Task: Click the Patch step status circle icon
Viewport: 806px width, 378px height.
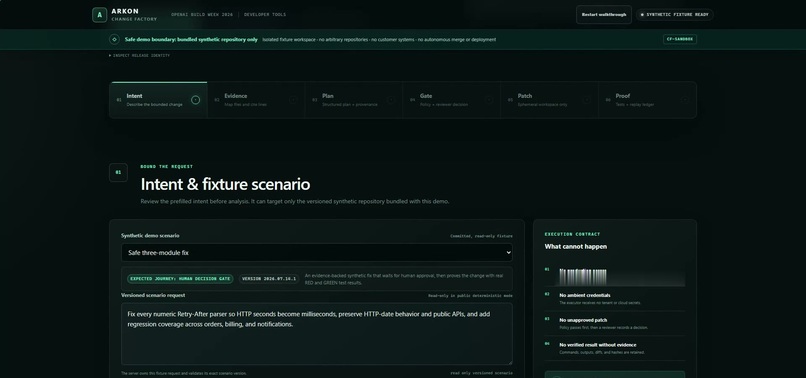Action: (x=587, y=100)
